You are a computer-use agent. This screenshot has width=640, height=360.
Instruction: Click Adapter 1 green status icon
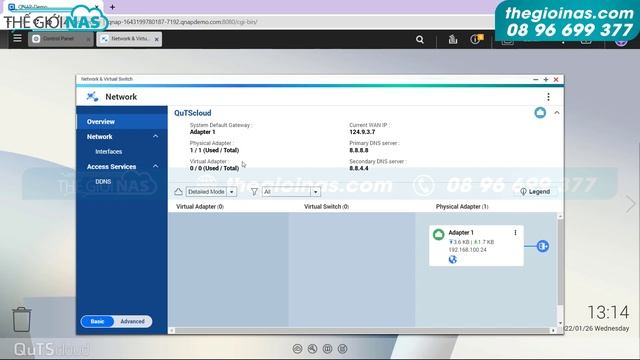click(x=438, y=234)
